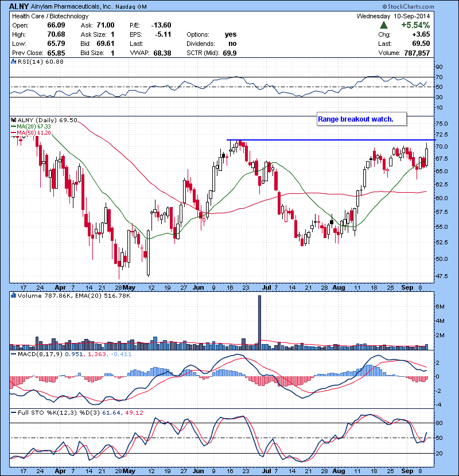This screenshot has width=459, height=476.
Task: Click the Open value 66.09
Action: click(x=56, y=25)
